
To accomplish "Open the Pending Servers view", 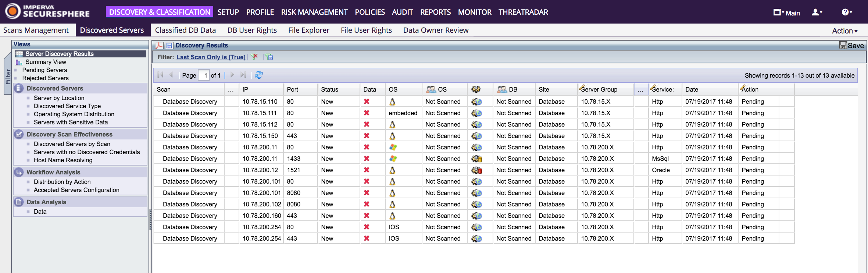I will pos(44,70).
